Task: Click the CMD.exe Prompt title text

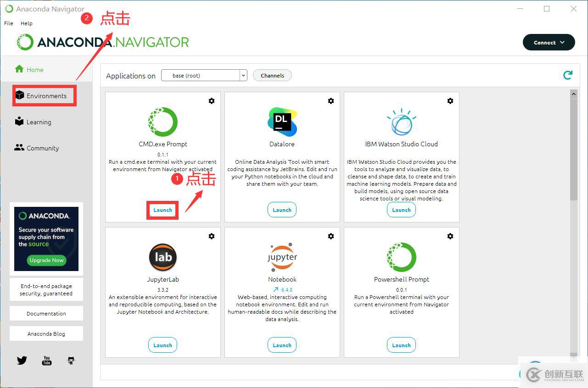Action: click(x=163, y=144)
